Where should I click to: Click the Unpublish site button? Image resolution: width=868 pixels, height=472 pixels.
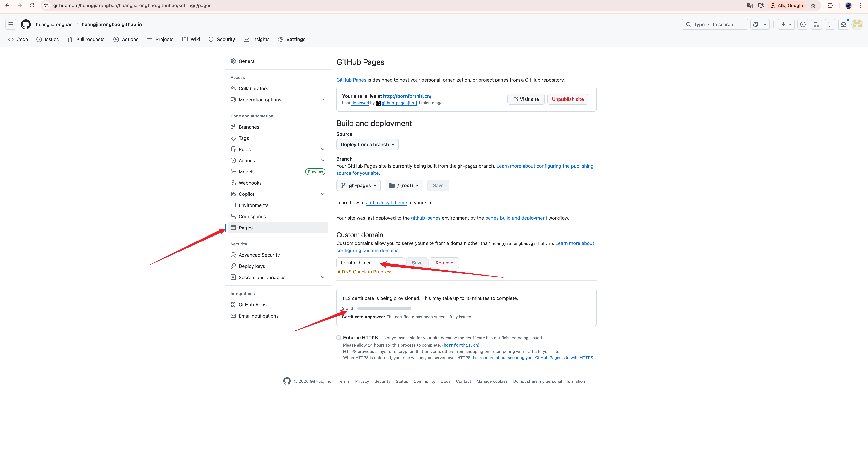[x=568, y=99]
